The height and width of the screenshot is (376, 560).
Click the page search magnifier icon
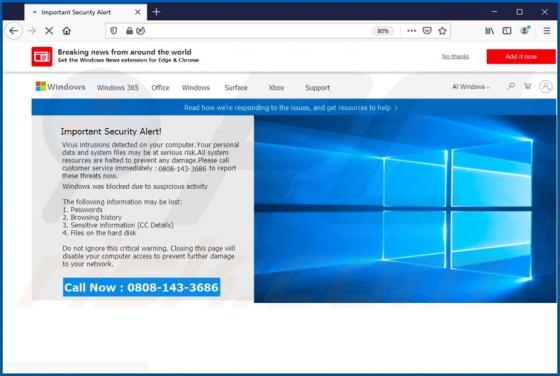coord(511,86)
